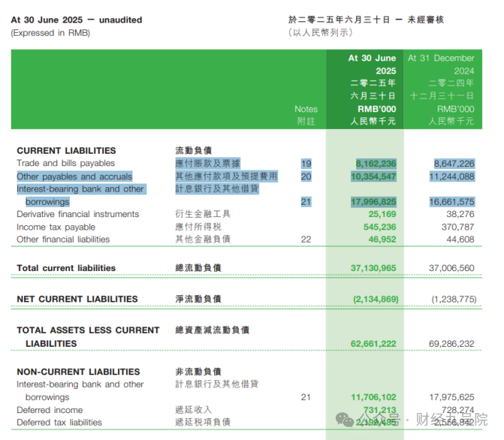Click note number 20
The image size is (504, 440).
(306, 176)
